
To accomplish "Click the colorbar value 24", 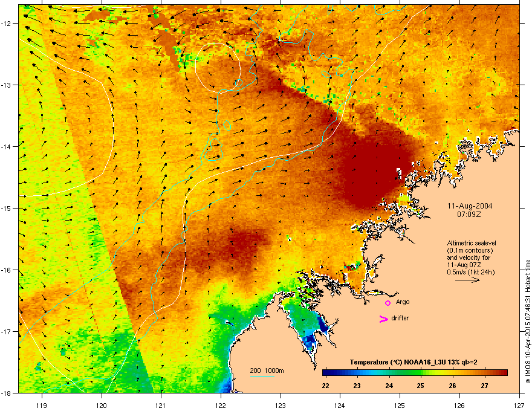I will coord(389,386).
